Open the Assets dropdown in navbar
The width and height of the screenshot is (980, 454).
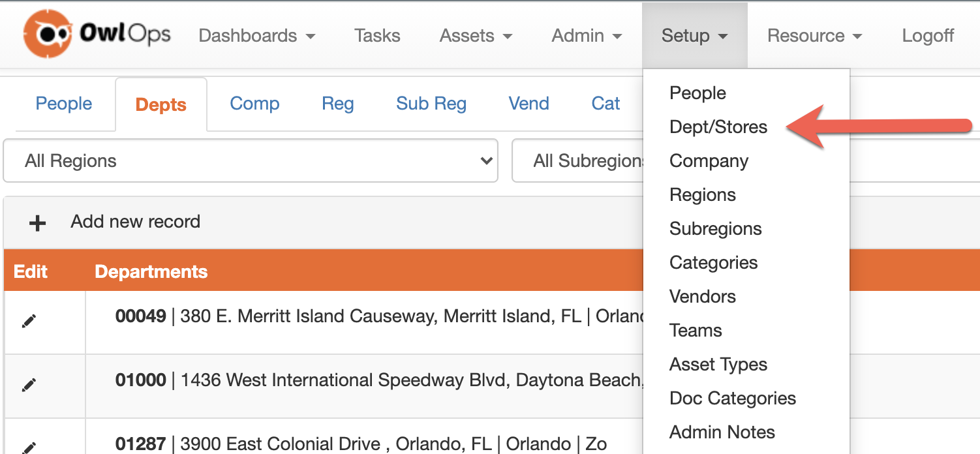(476, 36)
